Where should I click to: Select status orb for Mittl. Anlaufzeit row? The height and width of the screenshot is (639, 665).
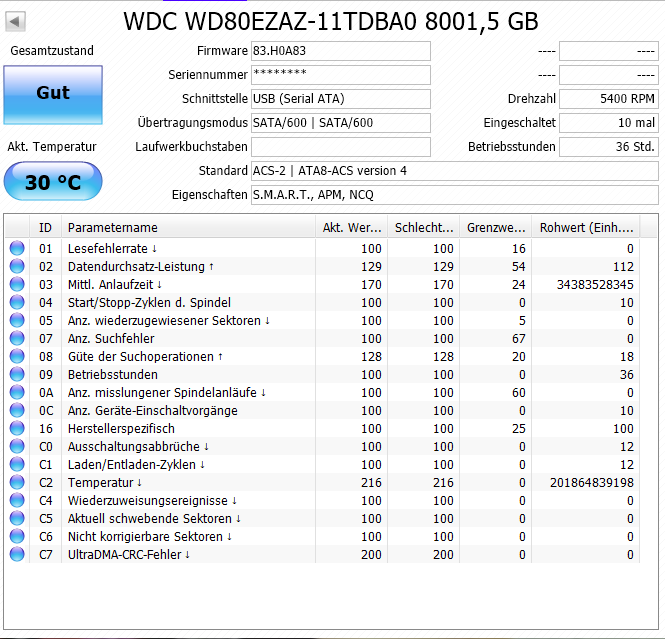click(17, 284)
